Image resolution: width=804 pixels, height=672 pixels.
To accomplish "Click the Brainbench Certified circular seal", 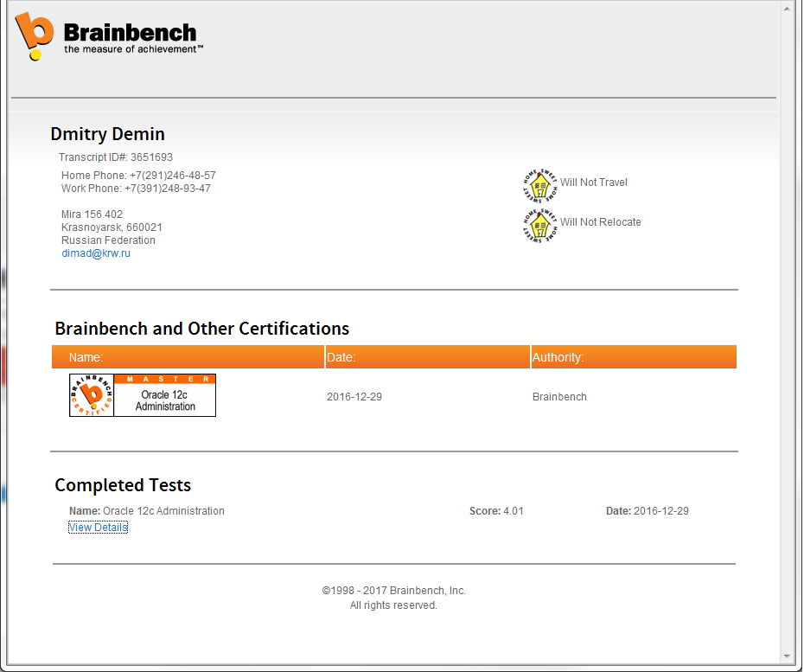I will 91,396.
